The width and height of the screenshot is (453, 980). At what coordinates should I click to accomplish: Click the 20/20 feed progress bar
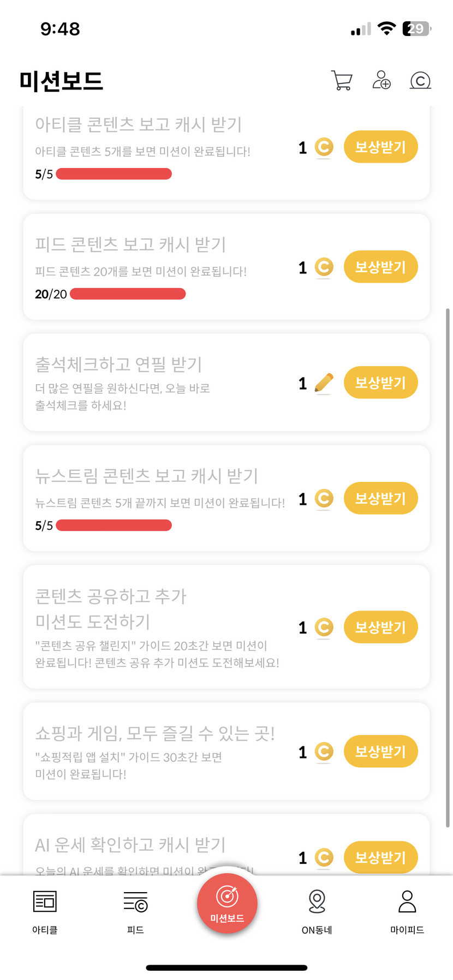click(128, 294)
